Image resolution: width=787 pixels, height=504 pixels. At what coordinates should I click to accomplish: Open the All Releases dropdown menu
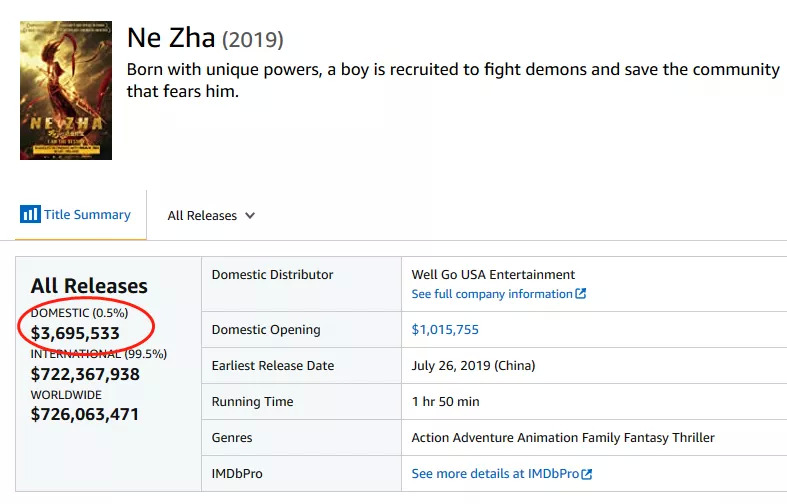coord(211,216)
